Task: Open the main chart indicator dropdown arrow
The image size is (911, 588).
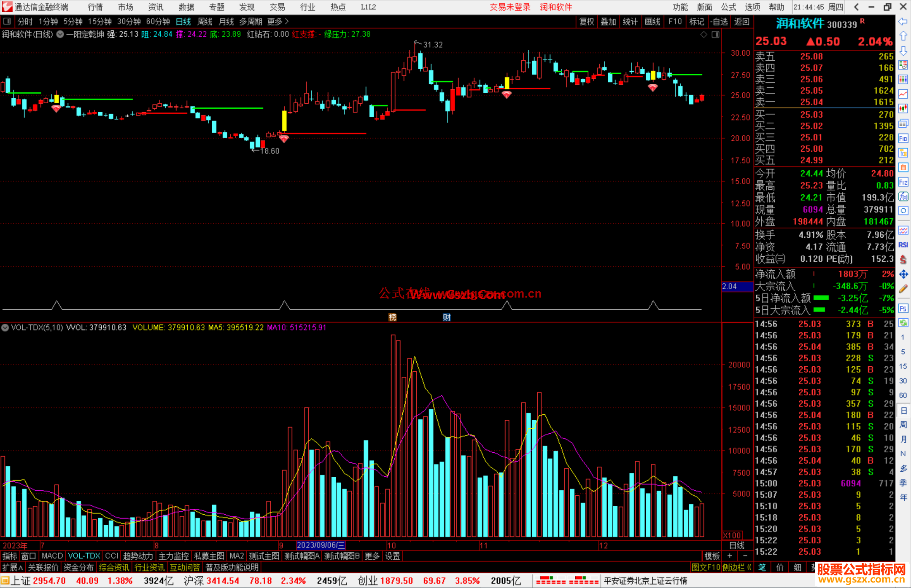Action: click(60, 35)
